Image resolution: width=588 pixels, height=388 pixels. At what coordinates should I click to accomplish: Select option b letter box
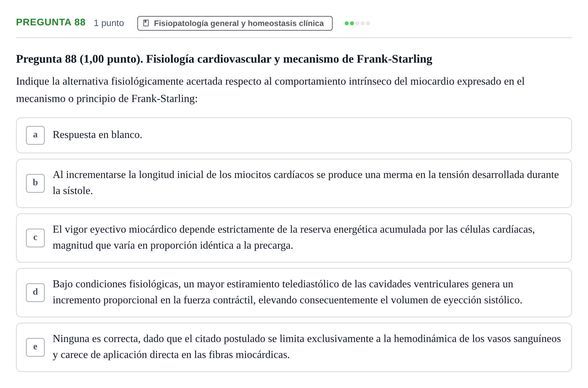pos(35,183)
